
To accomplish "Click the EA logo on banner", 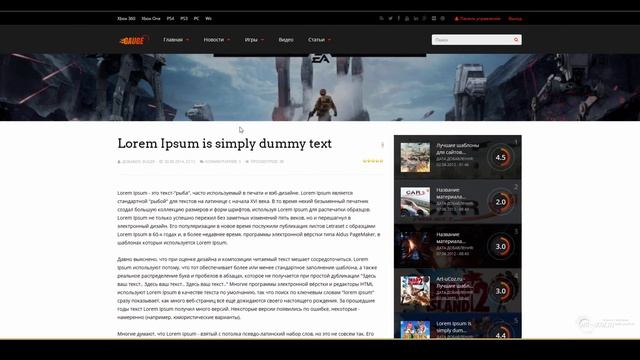I will click(x=320, y=59).
